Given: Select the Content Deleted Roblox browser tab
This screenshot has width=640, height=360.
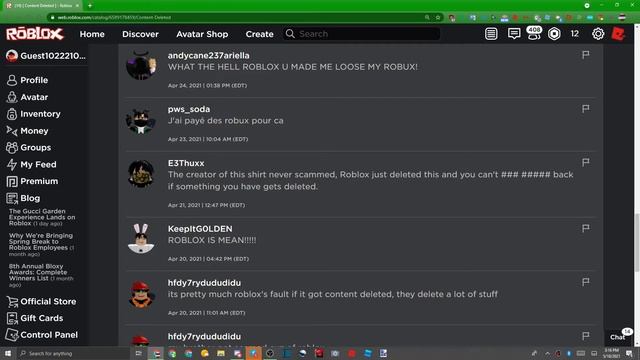Looking at the screenshot, I should pos(42,6).
